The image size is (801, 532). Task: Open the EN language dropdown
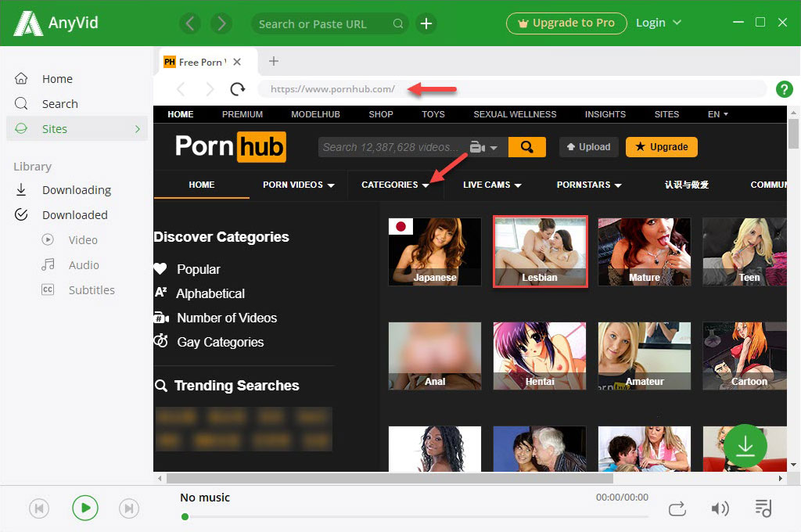718,114
